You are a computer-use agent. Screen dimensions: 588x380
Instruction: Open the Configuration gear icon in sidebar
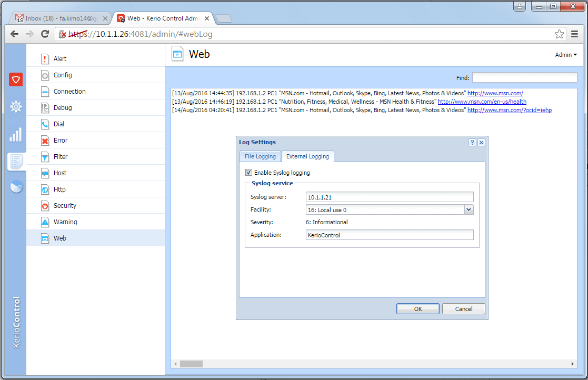[16, 107]
